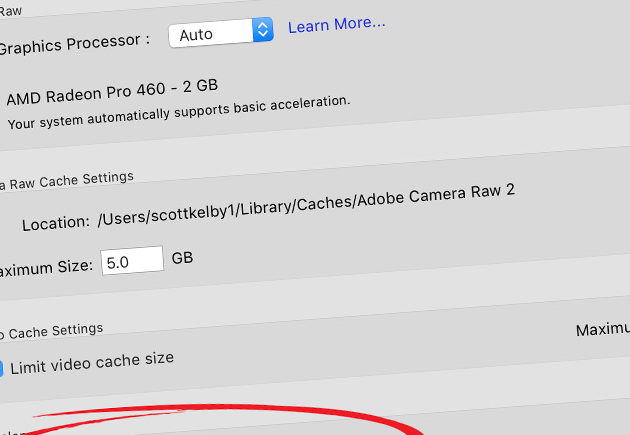Click the GB unit label beside size field
This screenshot has height=435, width=630.
pyautogui.click(x=182, y=258)
